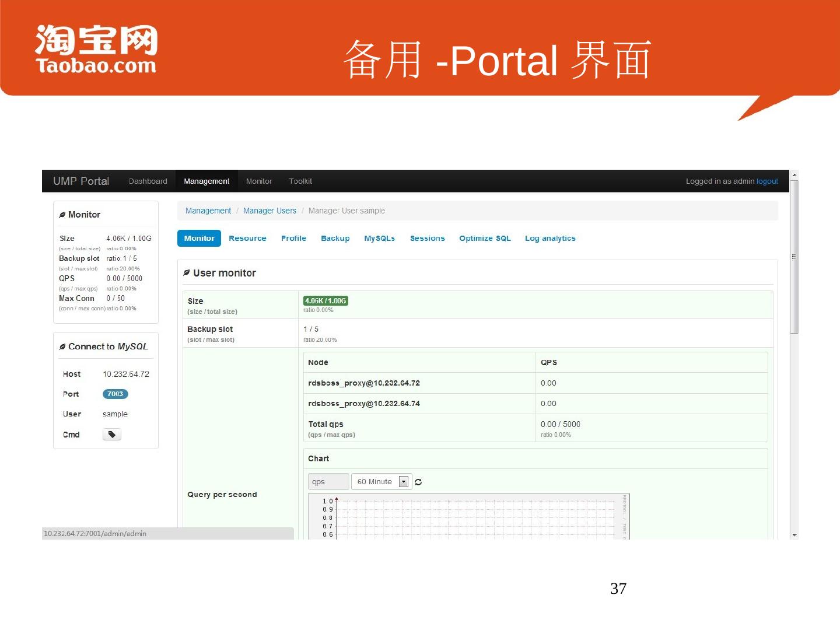This screenshot has width=840, height=630.
Task: Open the Toolkit nav item
Action: pyautogui.click(x=300, y=181)
